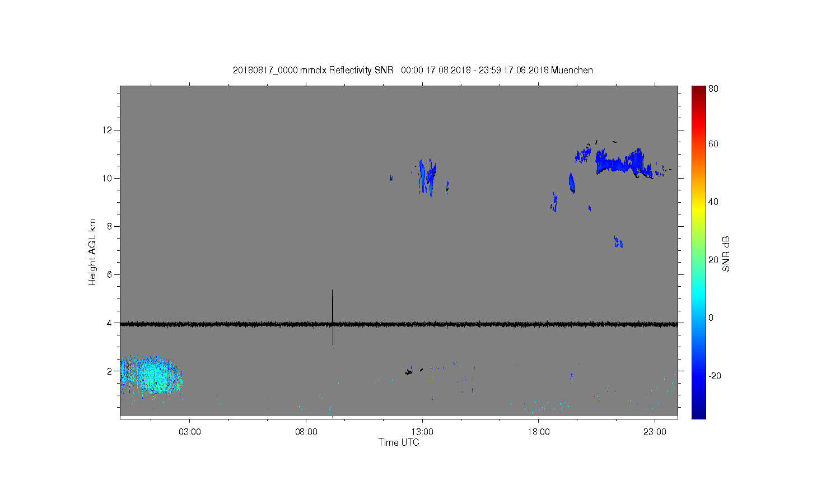Click the 'SNR dB' colorbar title

(726, 254)
